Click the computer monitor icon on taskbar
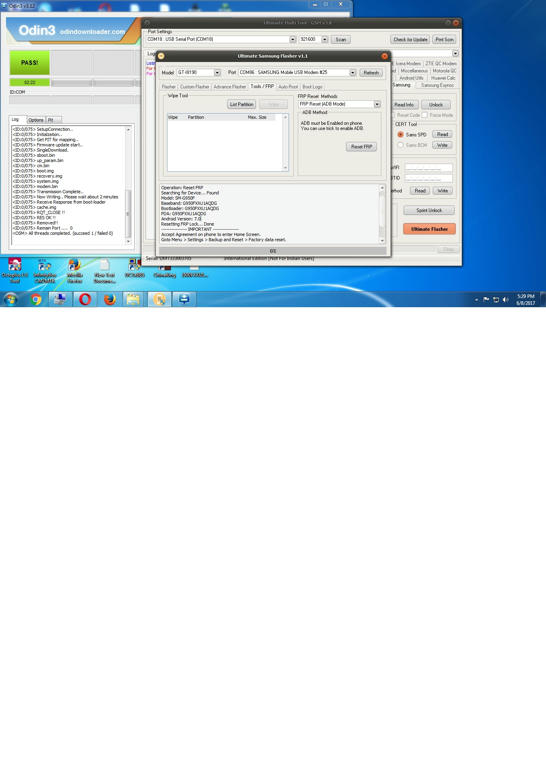The height and width of the screenshot is (768, 546). pyautogui.click(x=60, y=299)
